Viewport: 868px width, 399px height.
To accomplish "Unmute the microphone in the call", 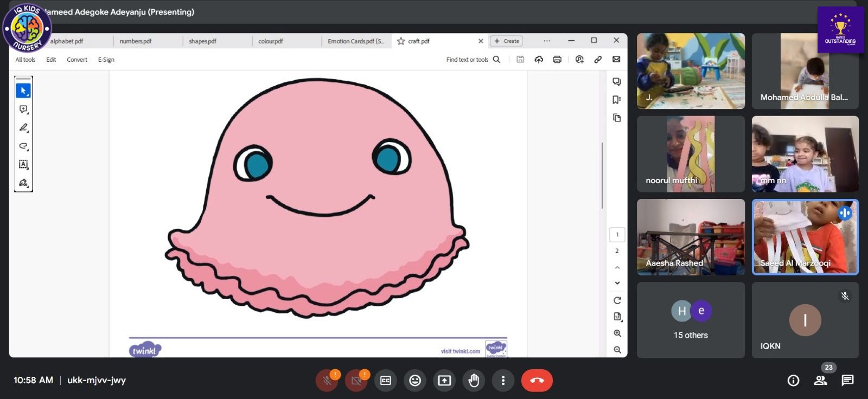I will 327,381.
